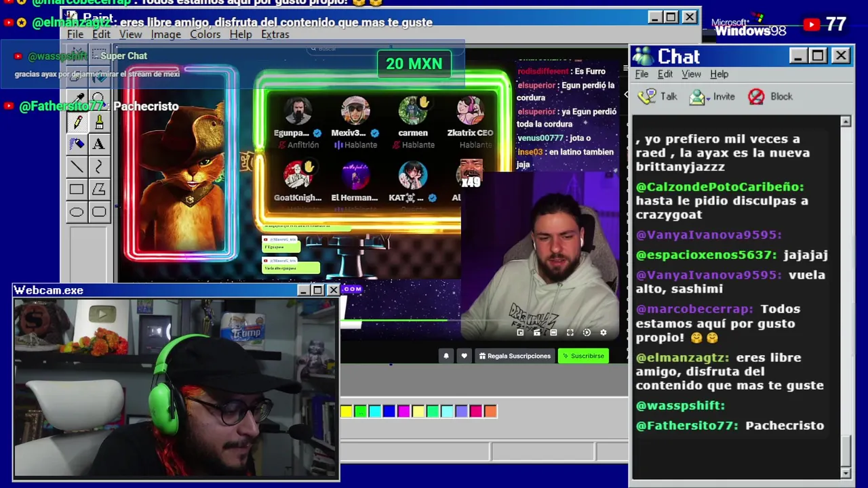
Task: Click the YouTube logo next to 77
Action: point(811,24)
